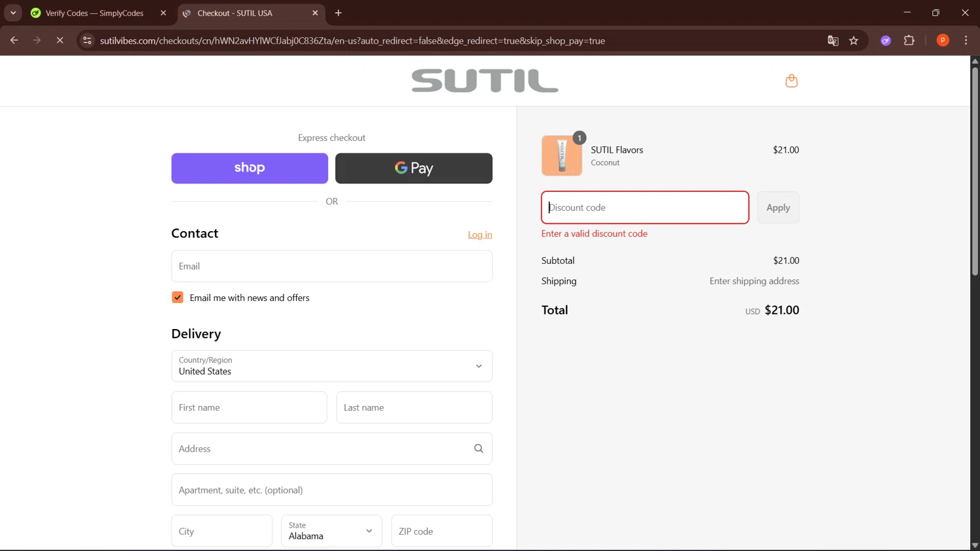Close the Checkout SUTIL USA tab
Image resolution: width=980 pixels, height=551 pixels.
(x=315, y=13)
